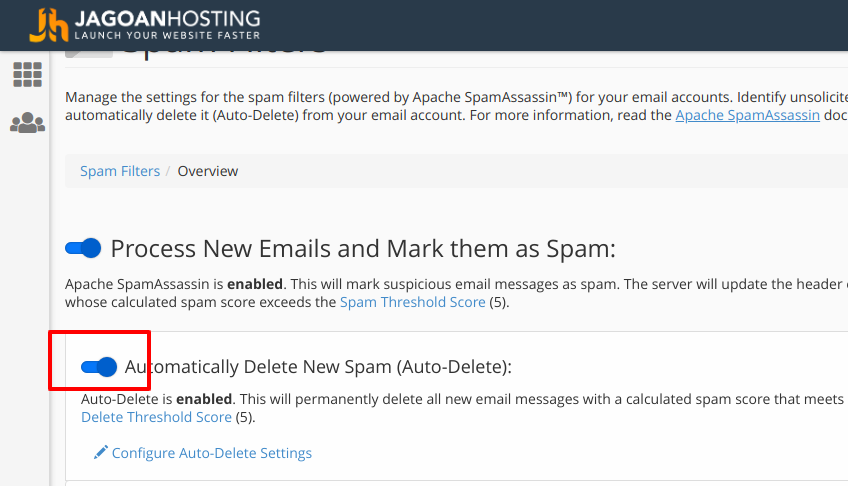Viewport: 848px width, 486px height.
Task: Open Configure Auto-Delete Settings
Action: pyautogui.click(x=212, y=453)
